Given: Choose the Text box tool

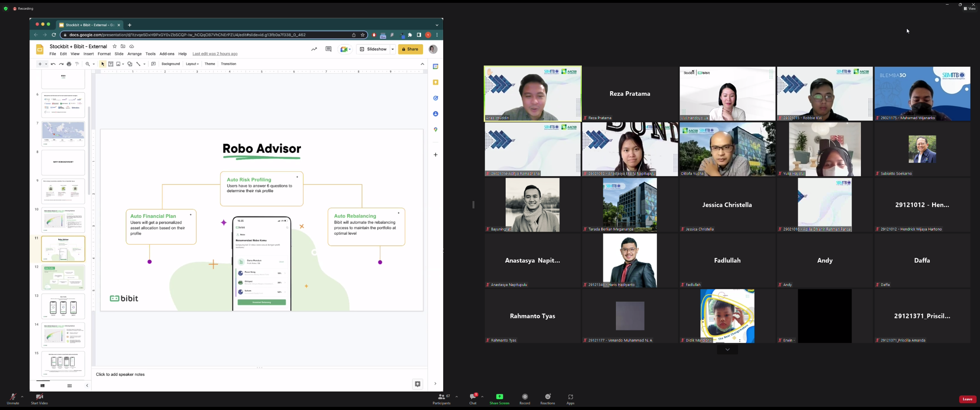Looking at the screenshot, I should point(111,64).
